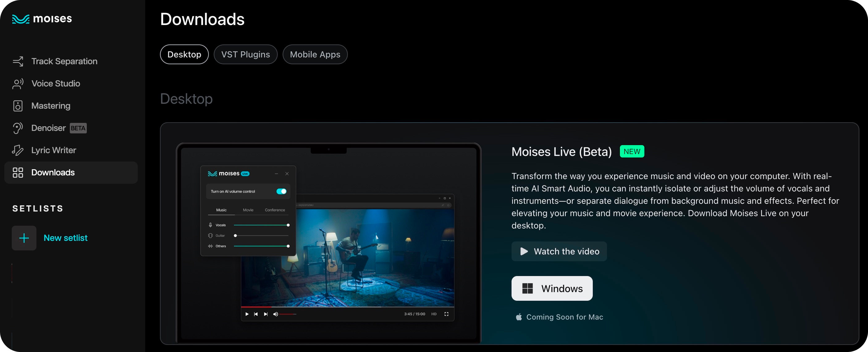The image size is (868, 352).
Task: Select Conference mode in Moises Live
Action: coord(275,210)
